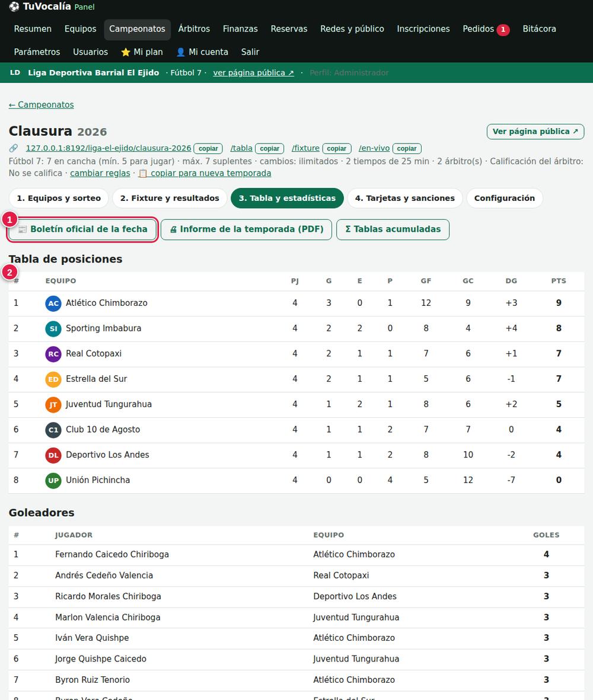This screenshot has height=700, width=593.
Task: Go to Campeonatos in the top navigation
Action: click(137, 30)
